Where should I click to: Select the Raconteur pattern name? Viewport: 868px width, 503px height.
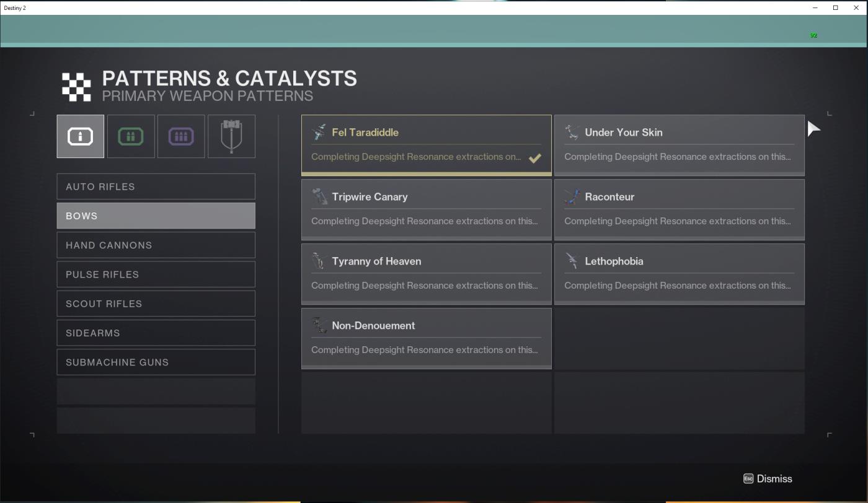609,197
